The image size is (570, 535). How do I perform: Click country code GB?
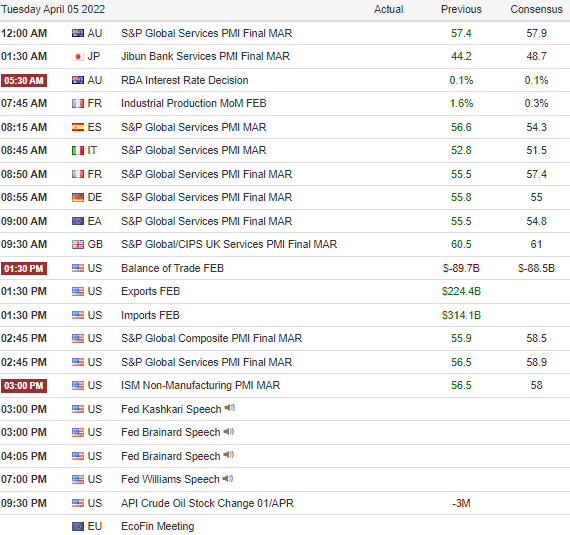click(95, 244)
